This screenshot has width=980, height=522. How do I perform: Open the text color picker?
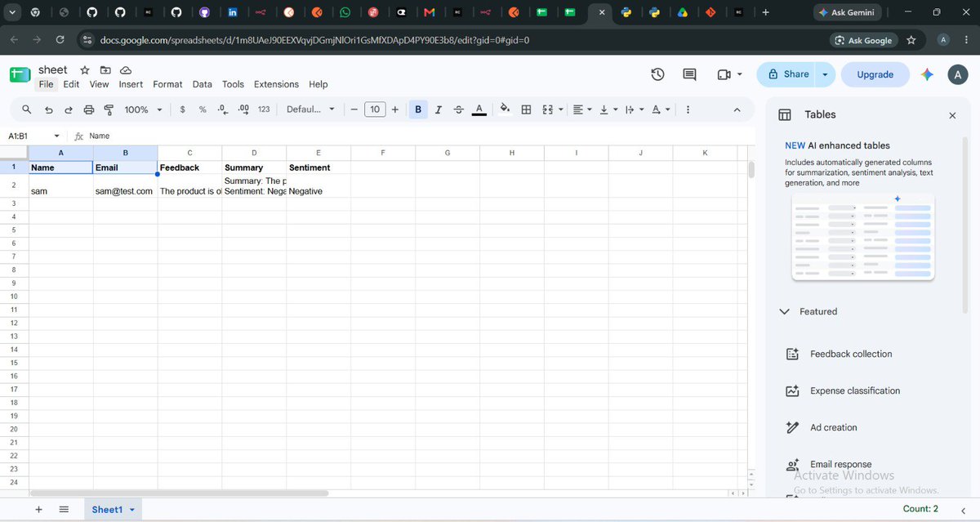pyautogui.click(x=479, y=109)
